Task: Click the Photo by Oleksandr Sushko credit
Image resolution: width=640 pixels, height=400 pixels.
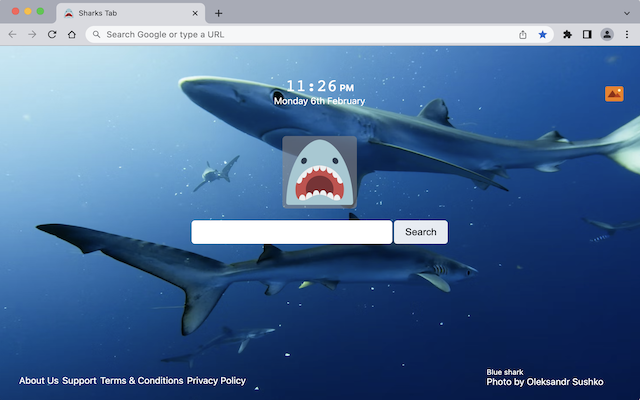Action: (545, 382)
